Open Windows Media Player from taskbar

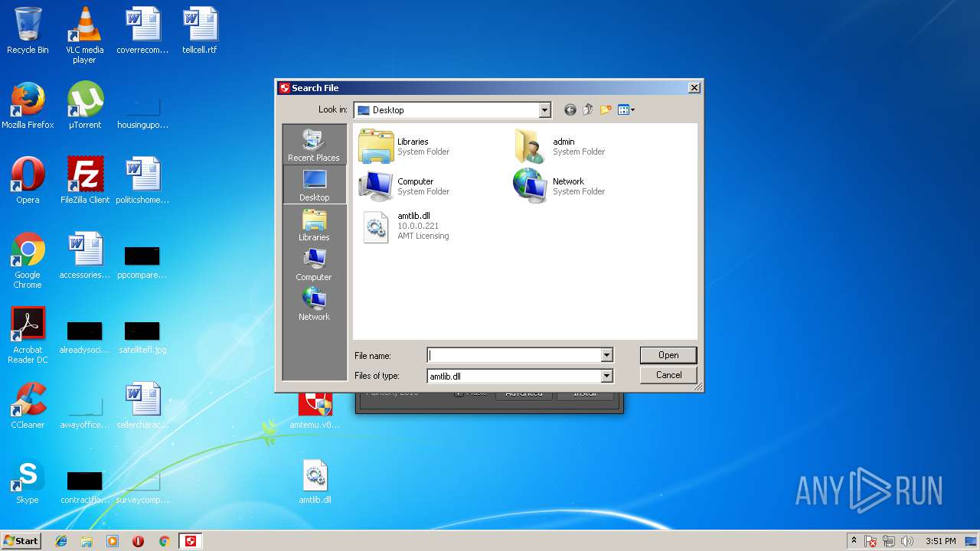[x=113, y=541]
